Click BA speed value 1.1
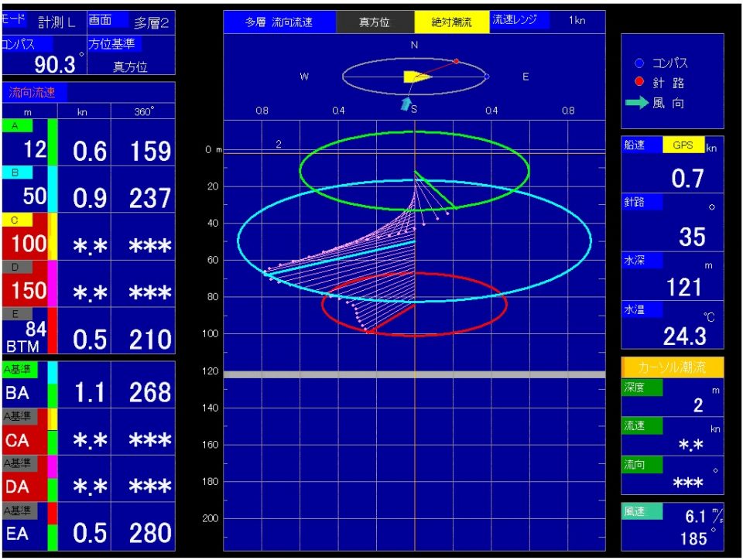743x560 pixels. 90,392
